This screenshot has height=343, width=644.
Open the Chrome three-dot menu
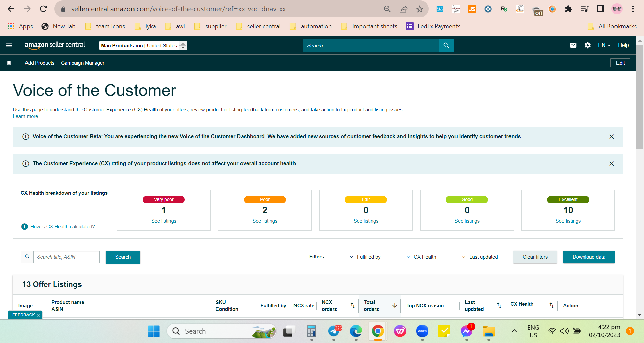(x=633, y=9)
